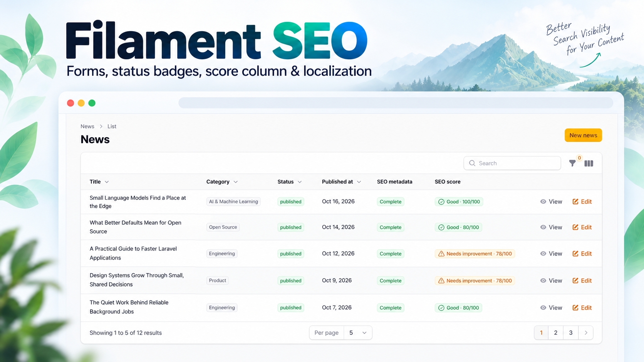Go to pagination page 3
This screenshot has width=644, height=362.
(570, 333)
